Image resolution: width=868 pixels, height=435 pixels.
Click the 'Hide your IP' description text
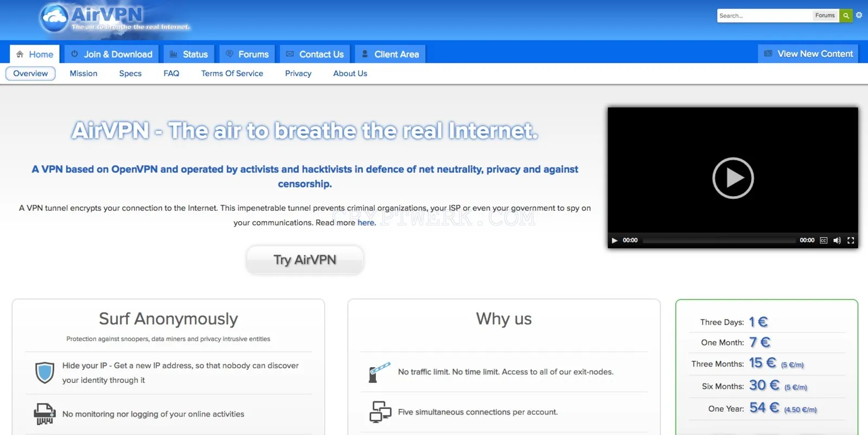[181, 373]
